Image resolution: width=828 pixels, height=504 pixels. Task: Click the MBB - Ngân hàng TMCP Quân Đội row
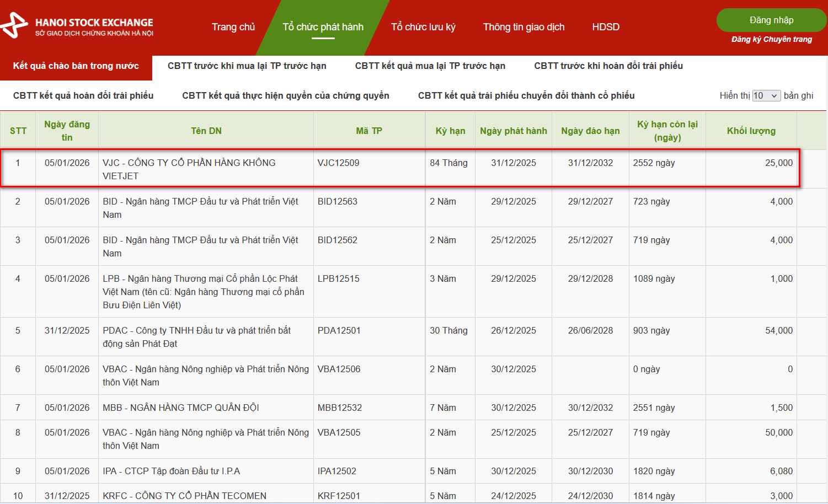pyautogui.click(x=180, y=408)
